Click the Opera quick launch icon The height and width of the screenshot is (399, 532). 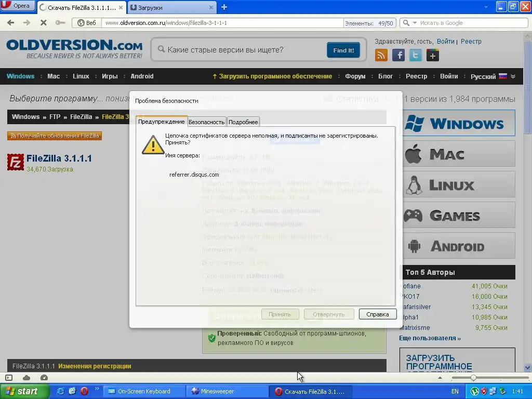point(84,391)
